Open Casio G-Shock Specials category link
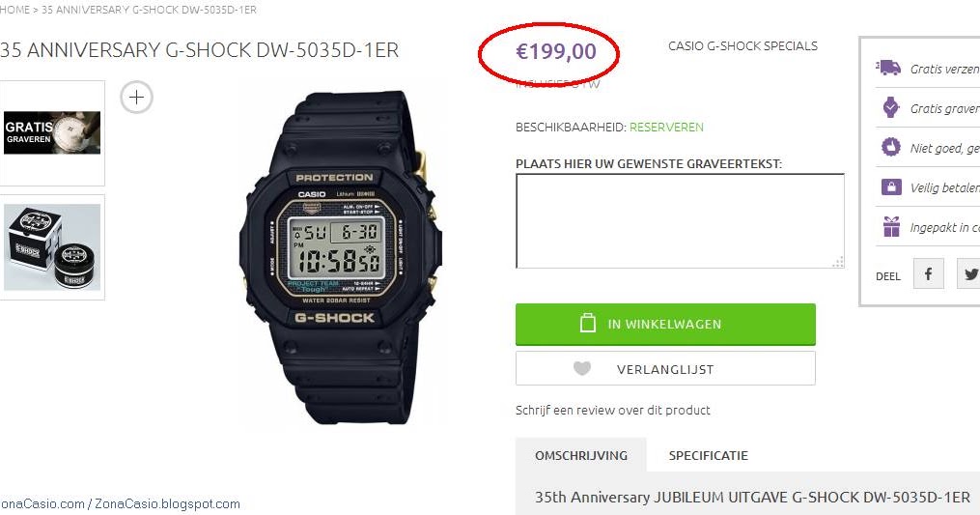Image resolution: width=980 pixels, height=515 pixels. (742, 45)
